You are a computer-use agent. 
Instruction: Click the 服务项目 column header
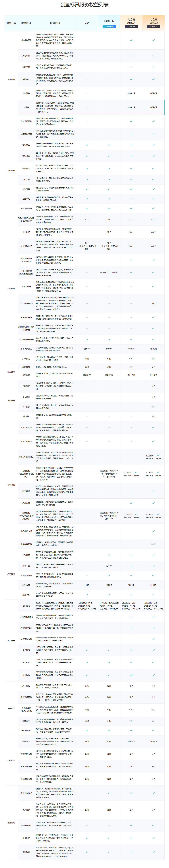[26, 23]
